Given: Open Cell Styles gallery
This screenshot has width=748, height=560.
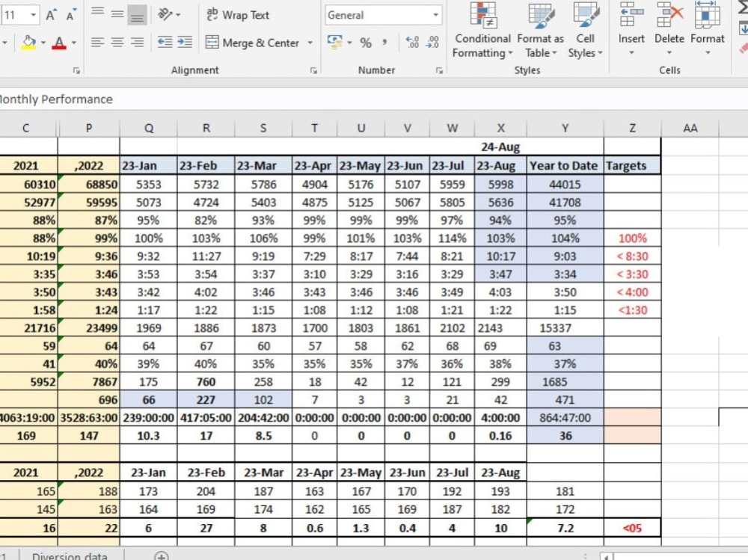Looking at the screenshot, I should tap(586, 30).
